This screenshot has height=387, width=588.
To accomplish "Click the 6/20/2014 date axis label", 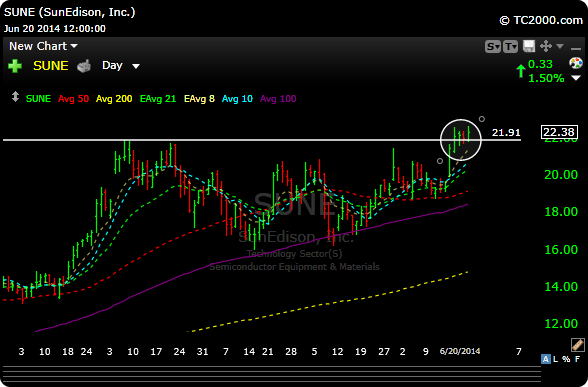I will (460, 351).
